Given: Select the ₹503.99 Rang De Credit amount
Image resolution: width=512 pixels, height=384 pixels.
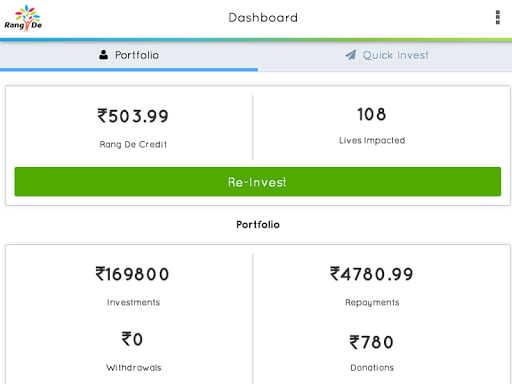Looking at the screenshot, I should 133,116.
